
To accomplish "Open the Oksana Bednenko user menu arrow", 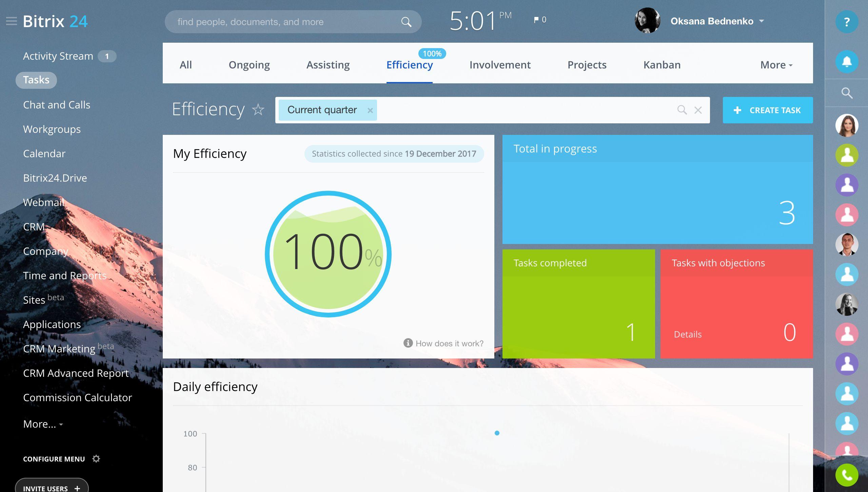I will [762, 21].
